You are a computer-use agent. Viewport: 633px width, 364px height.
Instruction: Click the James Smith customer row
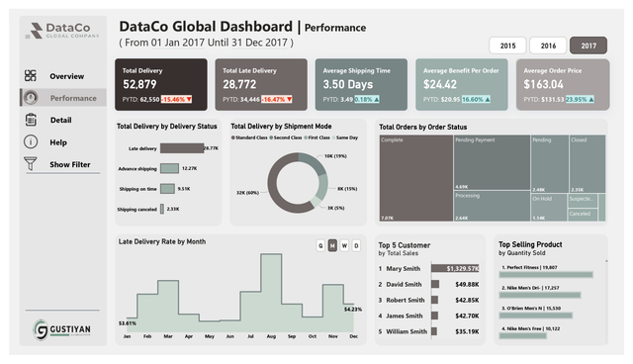(428, 316)
